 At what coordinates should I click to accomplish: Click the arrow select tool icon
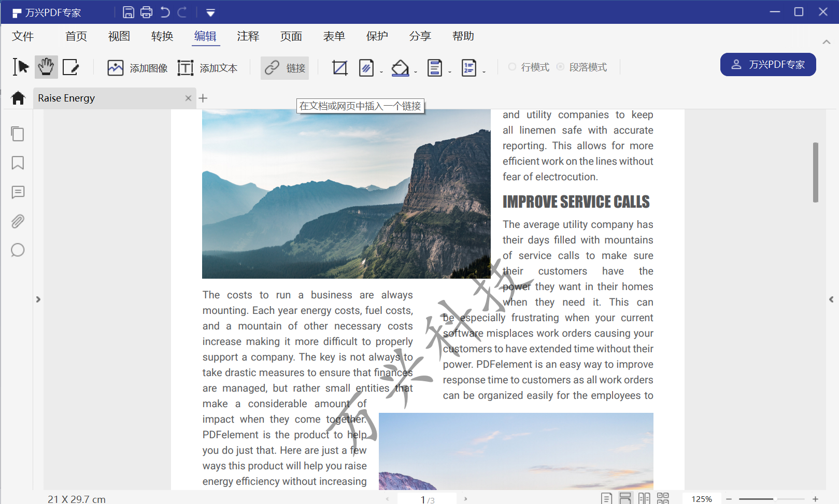pyautogui.click(x=21, y=67)
